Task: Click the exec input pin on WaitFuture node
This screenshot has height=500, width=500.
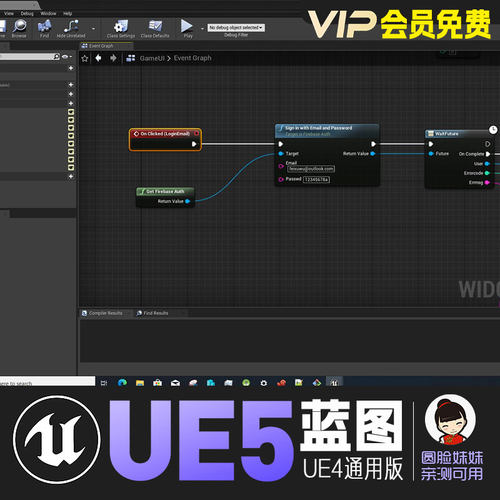Action: [431, 144]
